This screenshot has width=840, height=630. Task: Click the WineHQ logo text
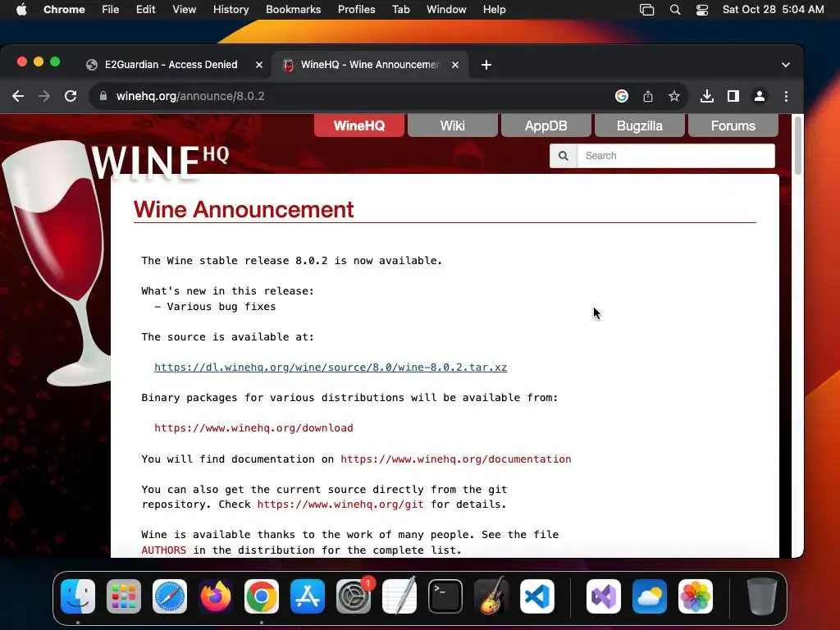point(160,162)
